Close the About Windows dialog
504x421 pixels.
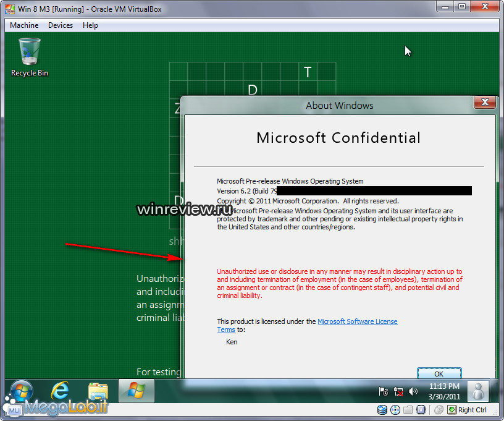[x=485, y=102]
